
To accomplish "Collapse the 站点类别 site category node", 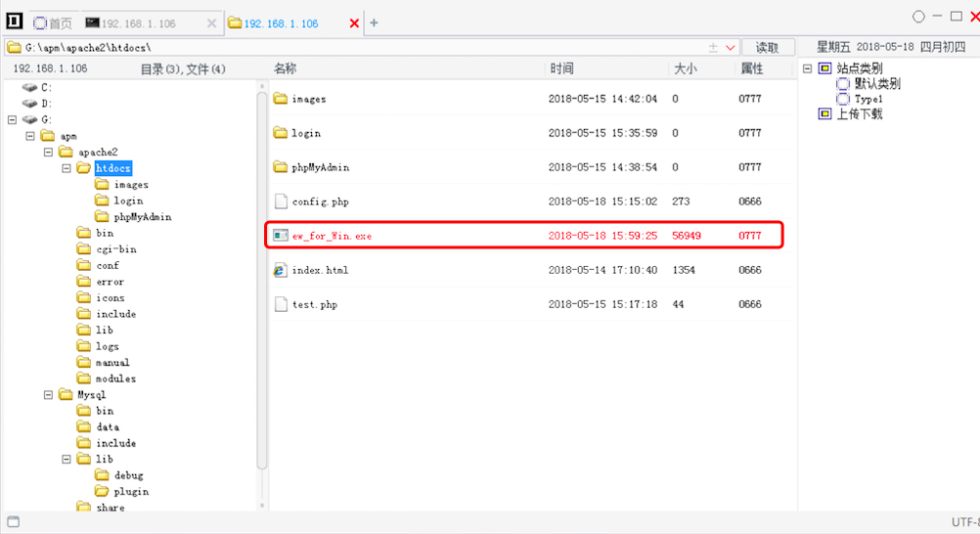I will click(807, 68).
